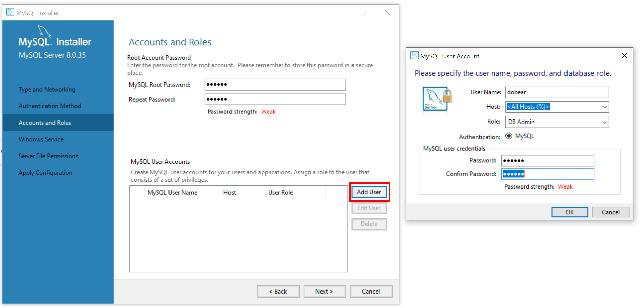Go to Type and Networking step
The image size is (644, 308).
coord(47,89)
